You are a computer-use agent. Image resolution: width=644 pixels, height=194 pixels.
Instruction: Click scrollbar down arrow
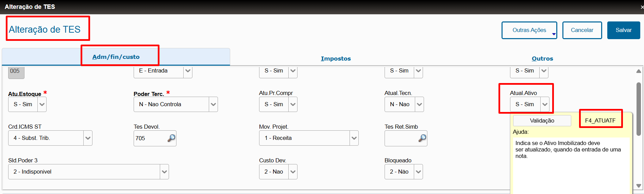[x=639, y=186]
